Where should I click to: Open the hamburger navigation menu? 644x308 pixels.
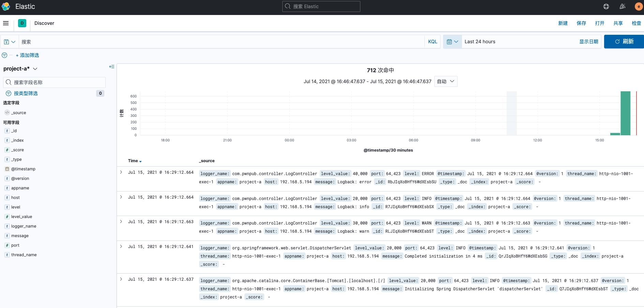6,23
